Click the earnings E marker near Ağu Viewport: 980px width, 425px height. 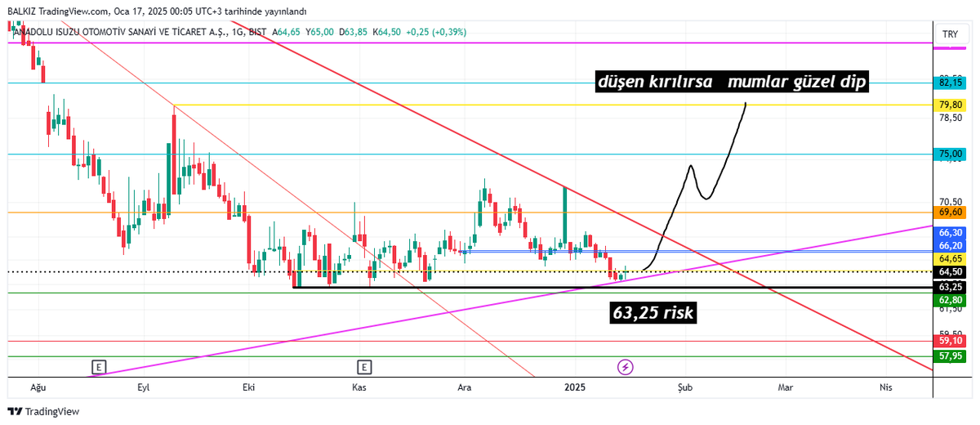pyautogui.click(x=100, y=367)
